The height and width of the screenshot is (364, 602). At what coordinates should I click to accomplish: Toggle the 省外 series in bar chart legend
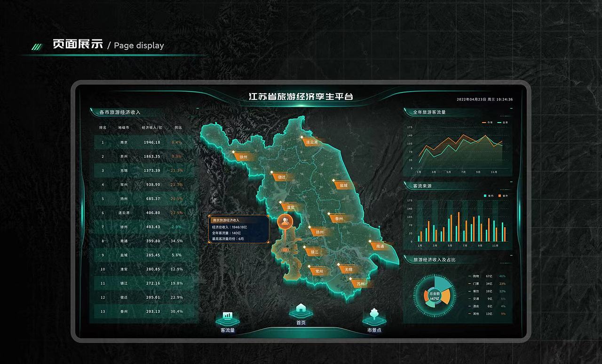click(x=503, y=195)
